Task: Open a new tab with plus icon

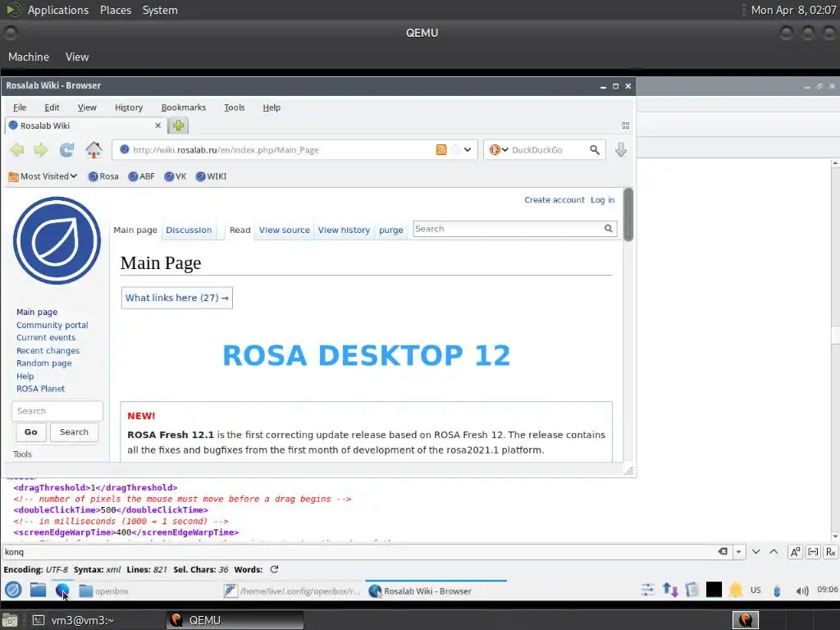Action: pos(178,126)
